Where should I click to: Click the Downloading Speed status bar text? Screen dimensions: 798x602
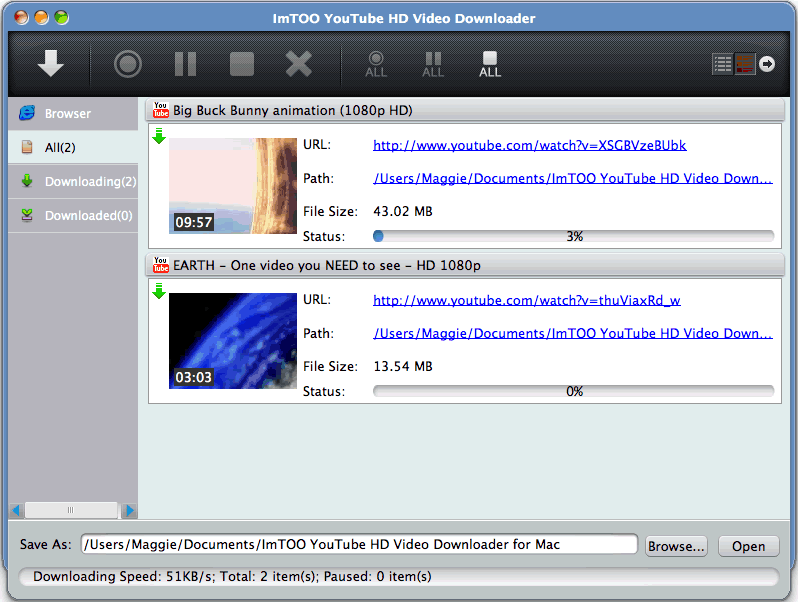coord(232,577)
